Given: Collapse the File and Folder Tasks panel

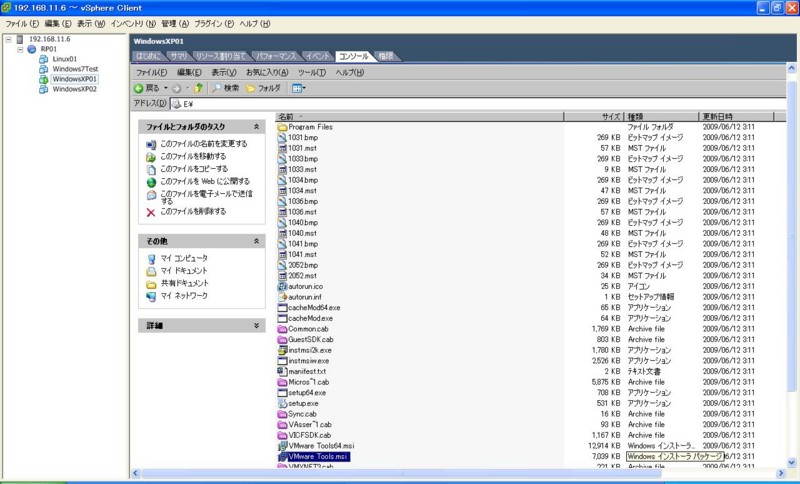Looking at the screenshot, I should click(256, 127).
